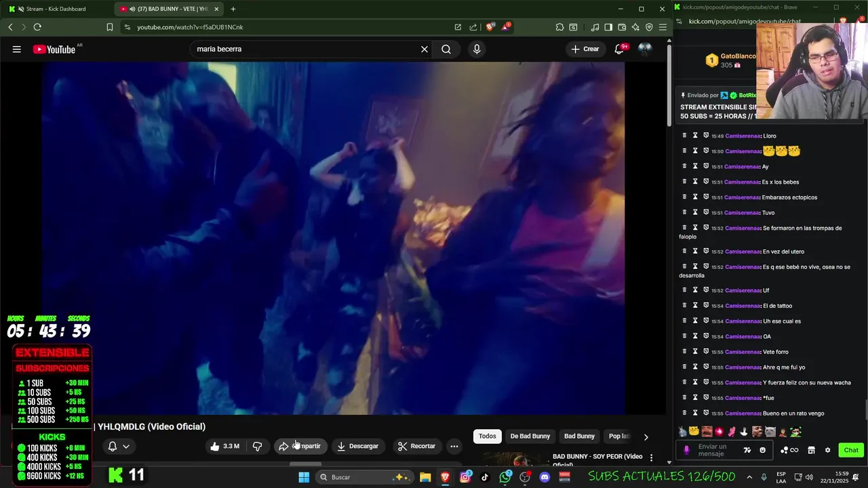Open the system volume speaker icon
This screenshot has height=488, width=868.
pyautogui.click(x=809, y=477)
